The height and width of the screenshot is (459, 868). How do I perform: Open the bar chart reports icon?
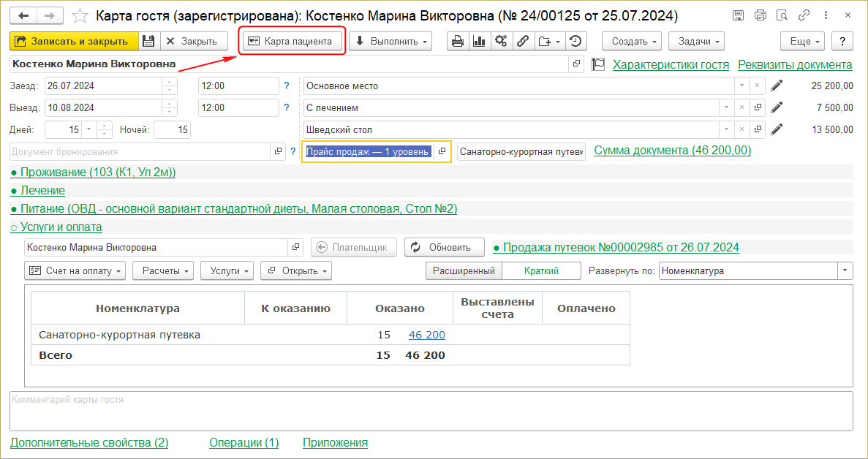coord(480,42)
